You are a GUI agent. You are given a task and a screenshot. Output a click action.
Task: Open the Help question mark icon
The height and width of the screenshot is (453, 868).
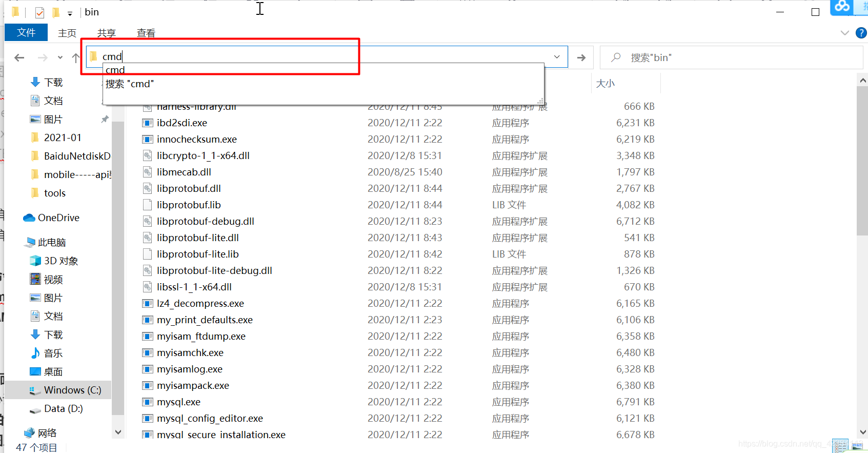(x=861, y=33)
